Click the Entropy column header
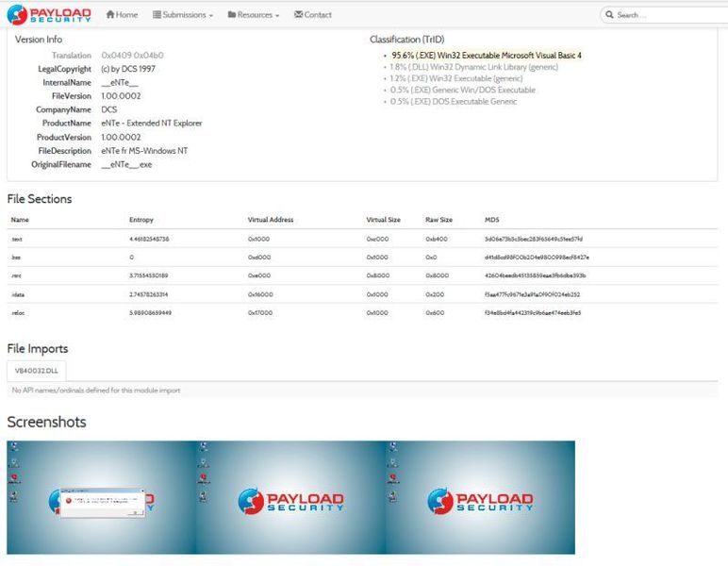The image size is (728, 566). [x=141, y=220]
